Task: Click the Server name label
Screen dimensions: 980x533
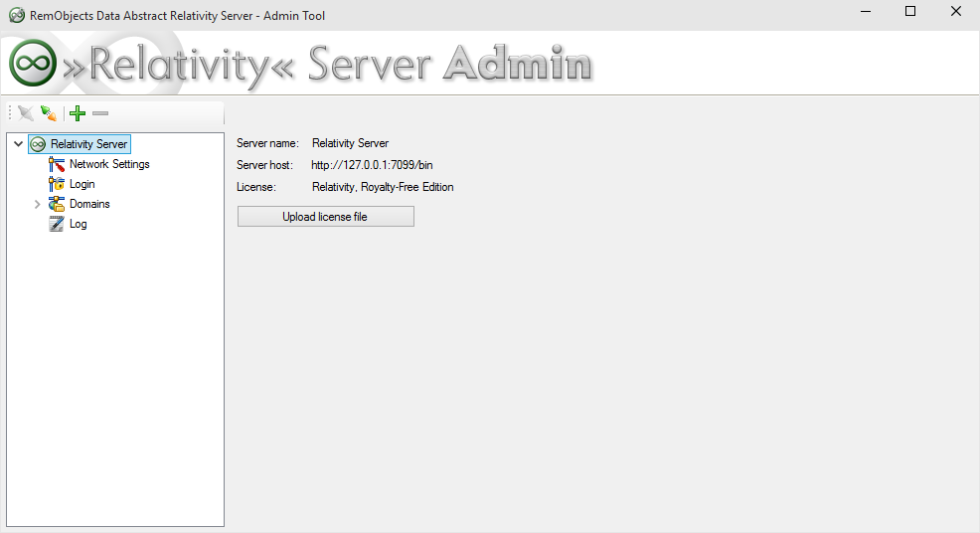Action: click(x=267, y=143)
